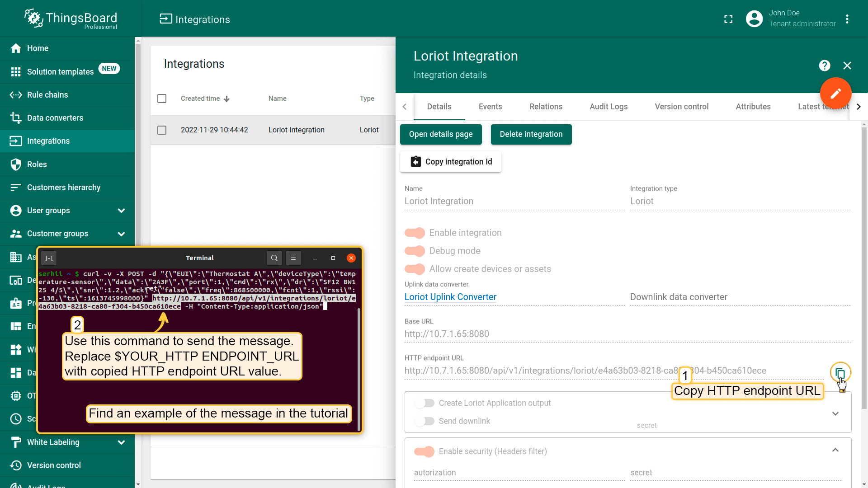Open the three-dot user menu
The image size is (868, 488).
coord(847,19)
